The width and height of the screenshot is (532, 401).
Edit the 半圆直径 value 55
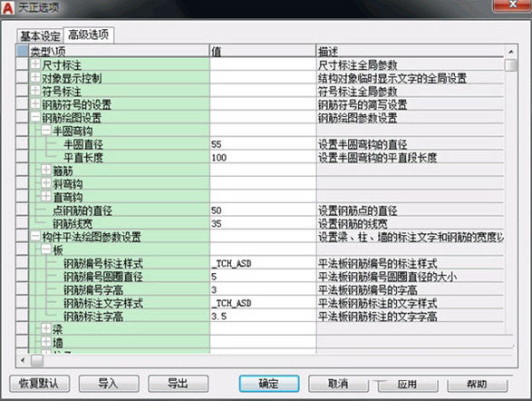[263, 144]
